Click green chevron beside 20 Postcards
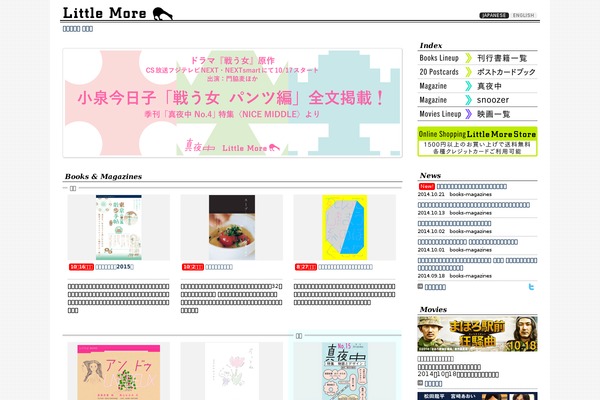 (x=468, y=72)
